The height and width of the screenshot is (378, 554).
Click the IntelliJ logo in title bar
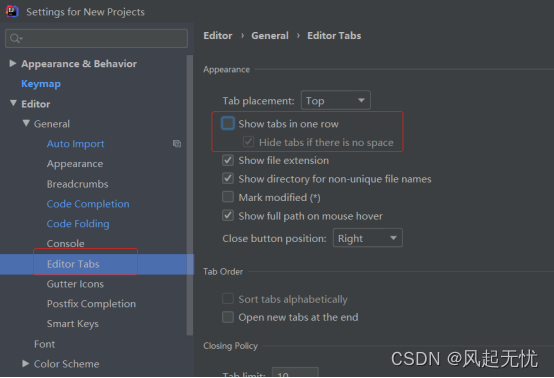coord(12,12)
